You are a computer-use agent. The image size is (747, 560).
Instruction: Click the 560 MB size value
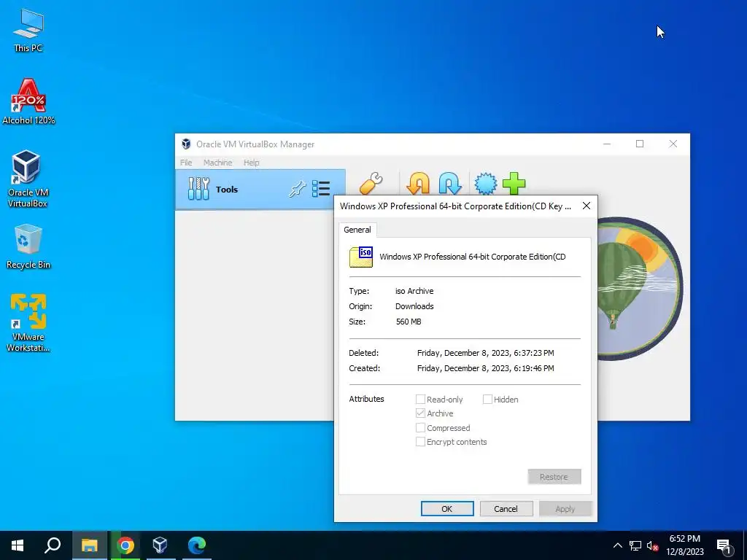point(409,322)
